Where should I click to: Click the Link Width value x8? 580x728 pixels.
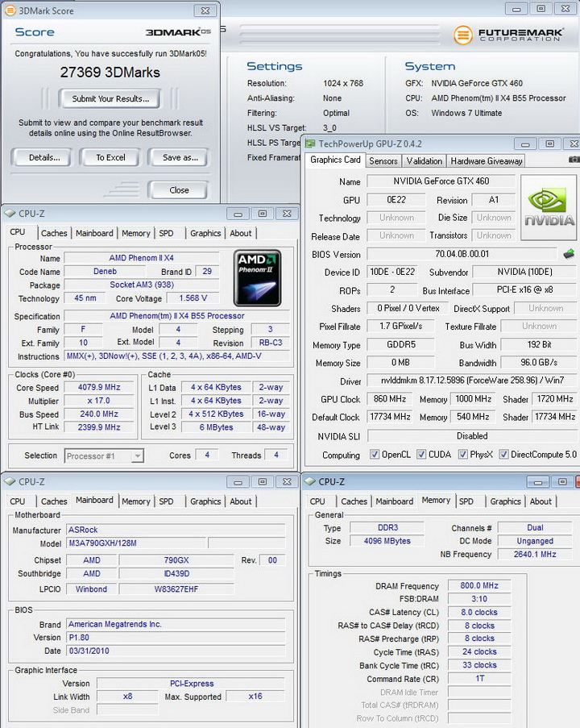pyautogui.click(x=127, y=697)
